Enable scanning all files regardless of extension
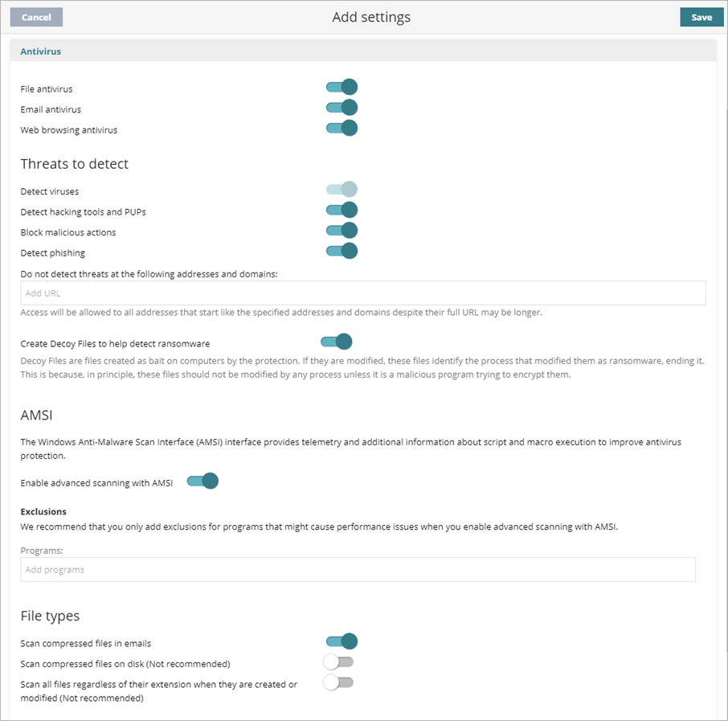The height and width of the screenshot is (721, 728). (338, 682)
